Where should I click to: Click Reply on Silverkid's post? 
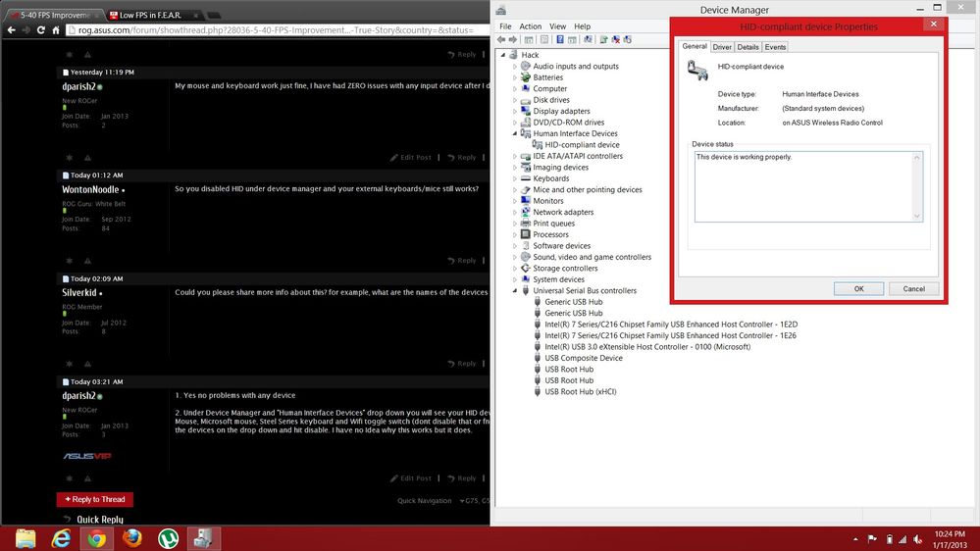462,364
